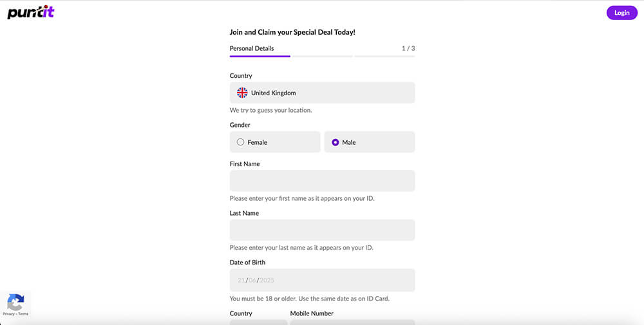Click the Mobile Number input field
This screenshot has width=644, height=325.
[x=352, y=322]
